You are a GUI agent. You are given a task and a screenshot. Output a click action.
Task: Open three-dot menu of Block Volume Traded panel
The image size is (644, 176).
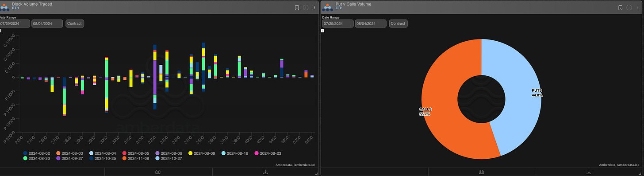(x=314, y=8)
